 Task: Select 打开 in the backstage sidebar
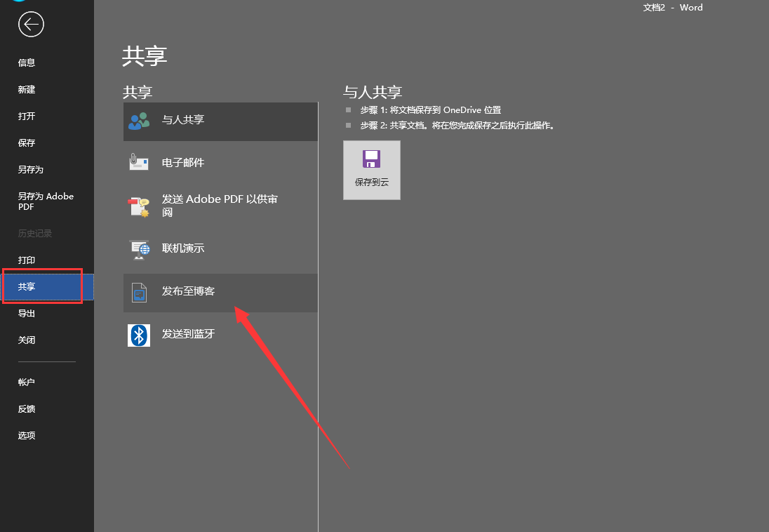pos(27,116)
